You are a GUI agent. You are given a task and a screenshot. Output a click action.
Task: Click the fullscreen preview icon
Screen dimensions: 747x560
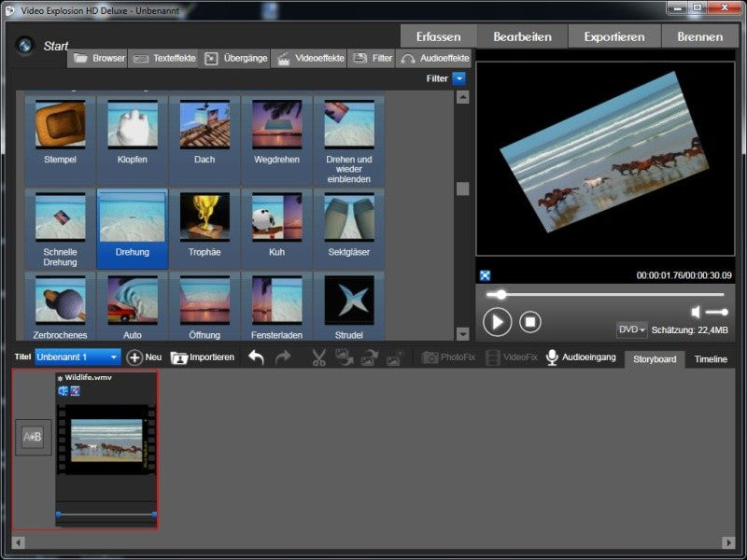[485, 275]
